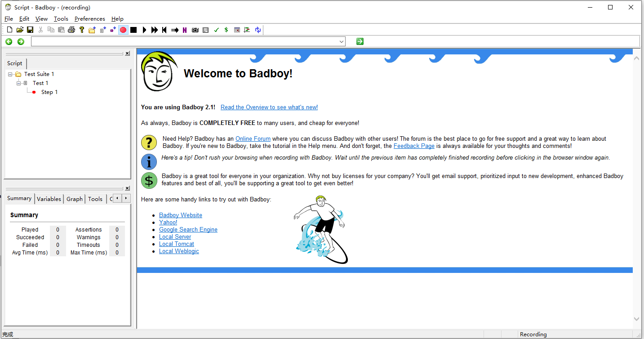Click the blue refresh arrows toolbar icon
This screenshot has width=644, height=339.
tap(258, 30)
